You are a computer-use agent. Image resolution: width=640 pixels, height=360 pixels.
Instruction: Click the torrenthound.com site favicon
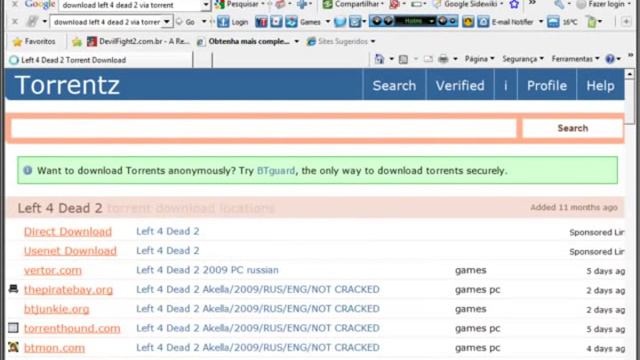[13, 328]
